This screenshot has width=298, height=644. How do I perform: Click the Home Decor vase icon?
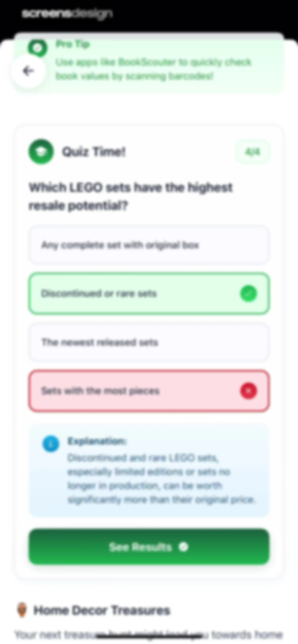pos(22,610)
